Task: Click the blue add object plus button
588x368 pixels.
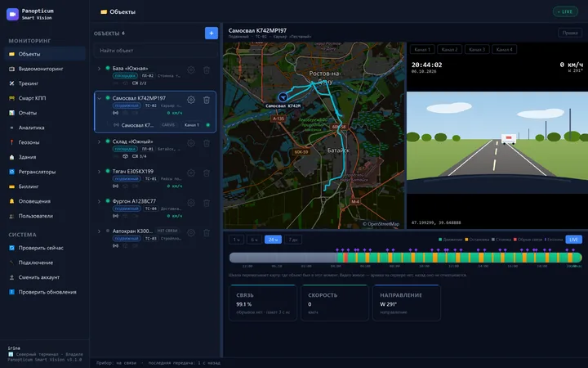Action: pos(212,33)
